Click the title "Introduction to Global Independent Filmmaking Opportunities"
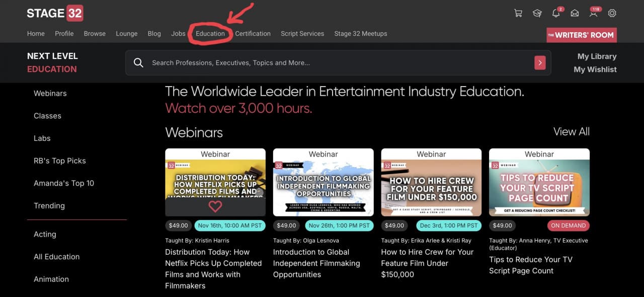The height and width of the screenshot is (297, 644). click(316, 263)
